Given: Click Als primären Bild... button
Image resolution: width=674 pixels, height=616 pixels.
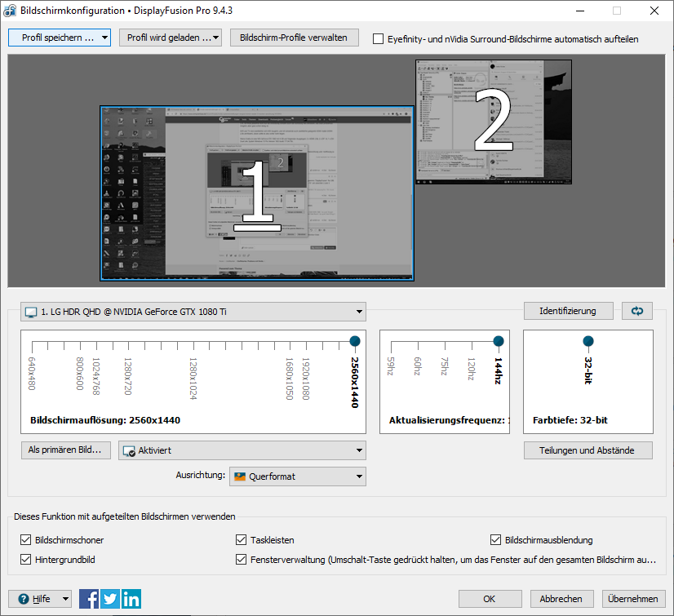Looking at the screenshot, I should tap(66, 450).
